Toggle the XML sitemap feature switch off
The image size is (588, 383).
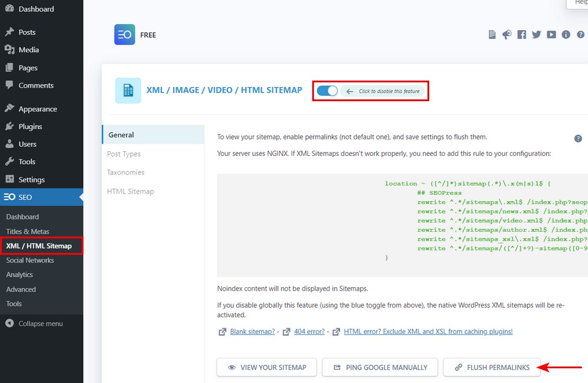(x=327, y=91)
